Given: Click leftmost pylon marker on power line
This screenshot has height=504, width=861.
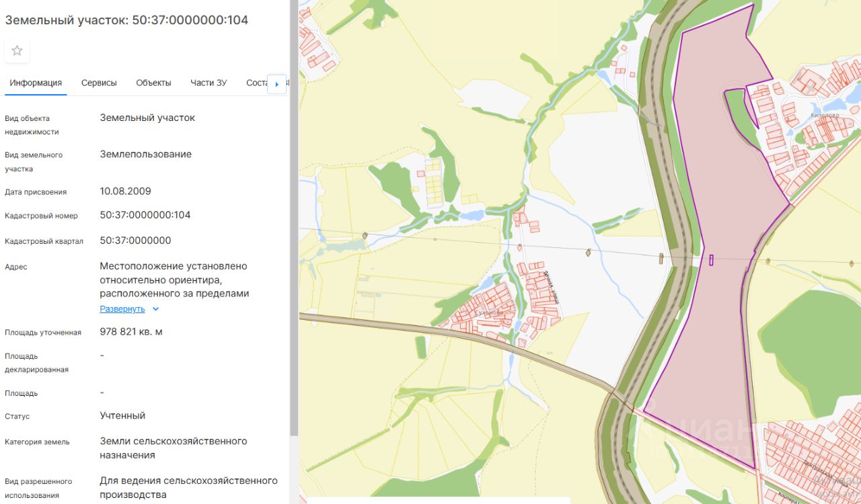Looking at the screenshot, I should [365, 235].
